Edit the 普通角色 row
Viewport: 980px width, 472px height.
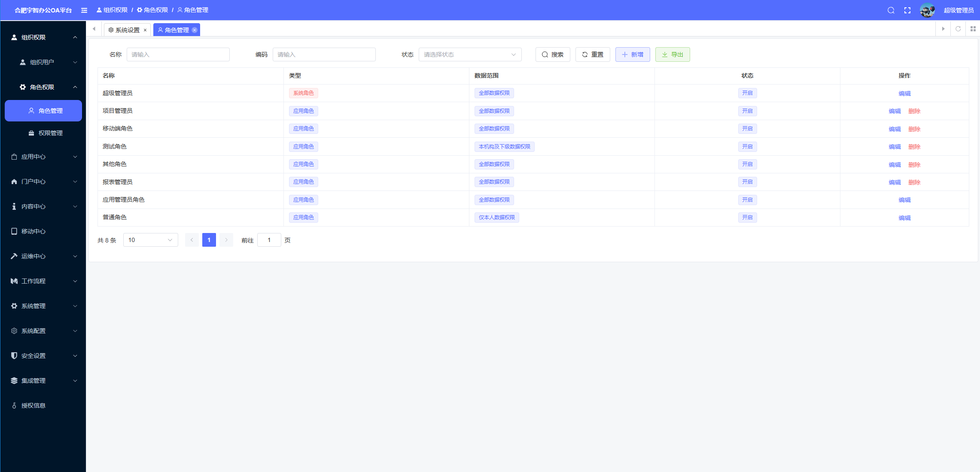(904, 218)
